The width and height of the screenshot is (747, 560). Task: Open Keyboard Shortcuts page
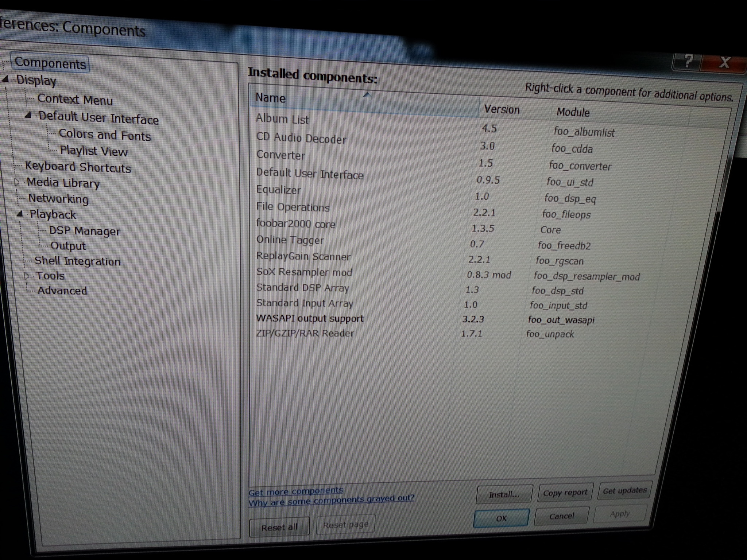(78, 167)
